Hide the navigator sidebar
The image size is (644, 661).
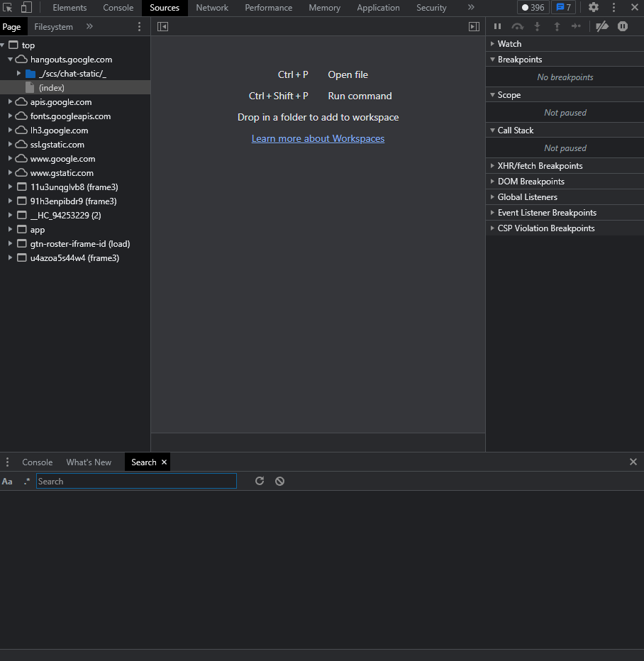[x=162, y=26]
